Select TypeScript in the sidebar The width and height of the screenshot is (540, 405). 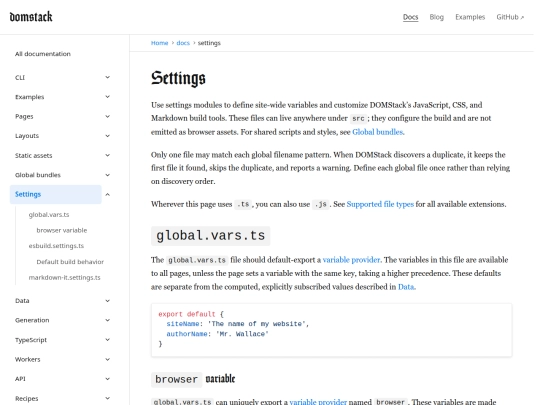(x=31, y=340)
